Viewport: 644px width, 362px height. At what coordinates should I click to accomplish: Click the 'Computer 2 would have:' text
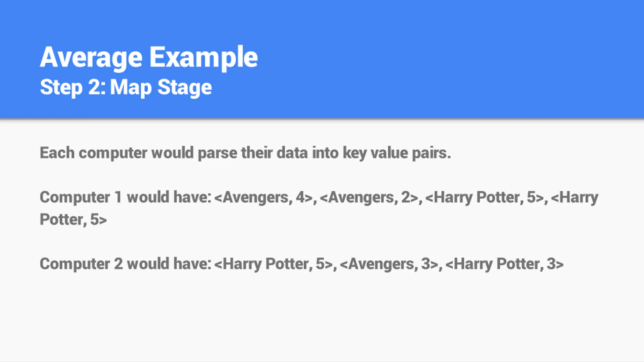(x=126, y=264)
